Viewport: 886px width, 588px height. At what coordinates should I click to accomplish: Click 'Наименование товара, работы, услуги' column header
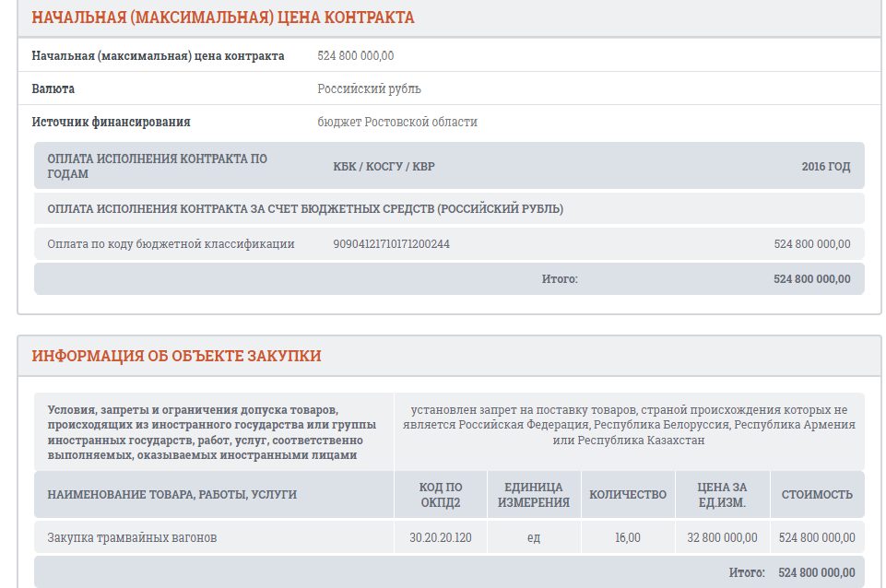pyautogui.click(x=171, y=495)
